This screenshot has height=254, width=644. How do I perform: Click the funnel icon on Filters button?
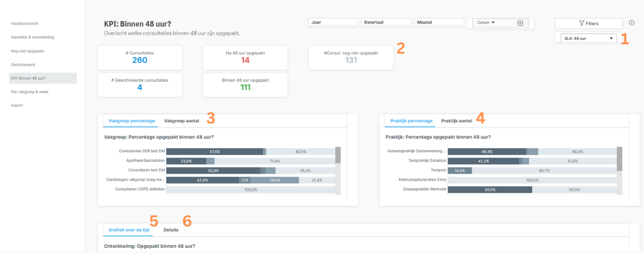click(581, 23)
